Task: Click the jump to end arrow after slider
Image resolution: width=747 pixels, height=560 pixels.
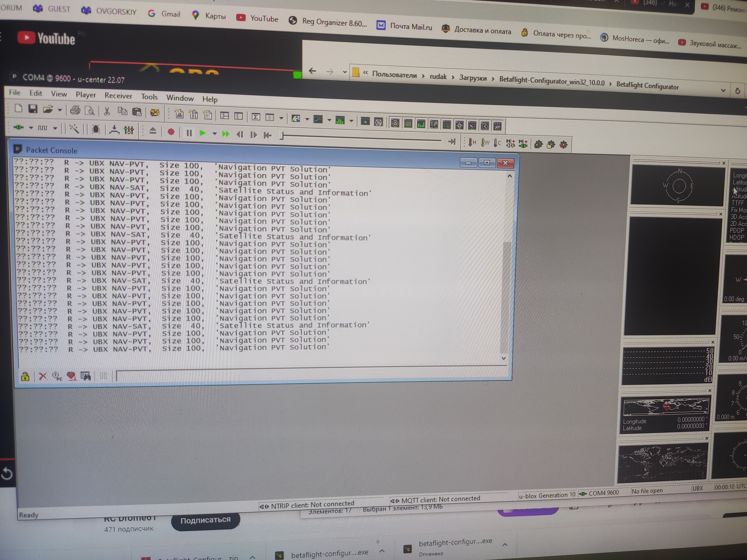Action: [x=452, y=142]
